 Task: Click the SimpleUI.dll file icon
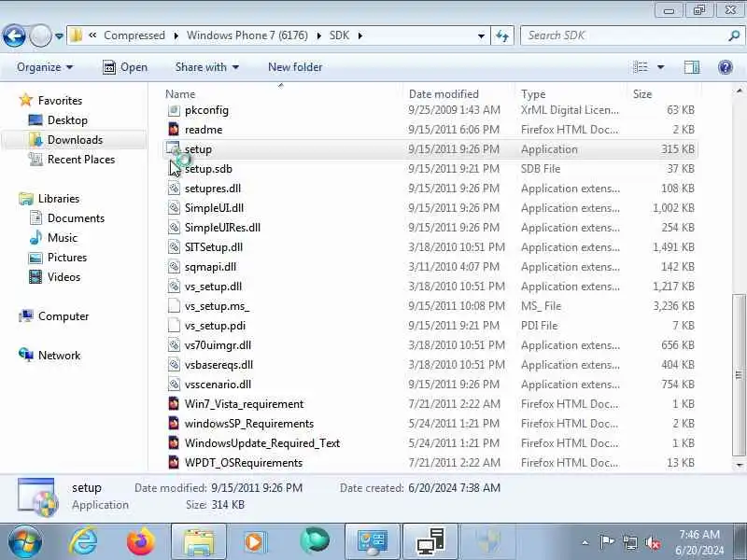tap(174, 207)
